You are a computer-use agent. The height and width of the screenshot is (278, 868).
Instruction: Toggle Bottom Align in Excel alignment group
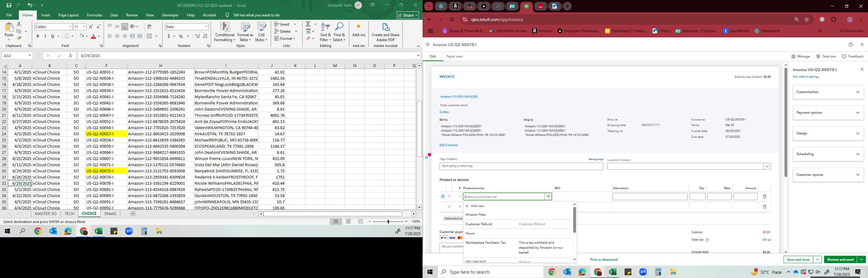[125, 27]
